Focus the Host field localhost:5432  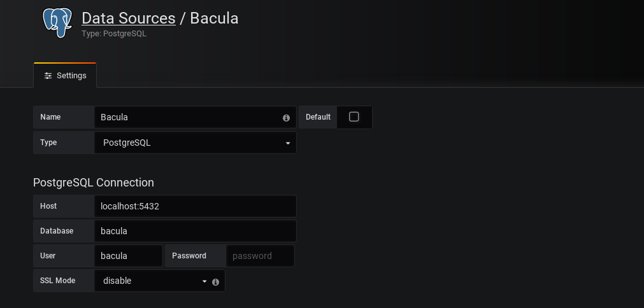click(195, 206)
